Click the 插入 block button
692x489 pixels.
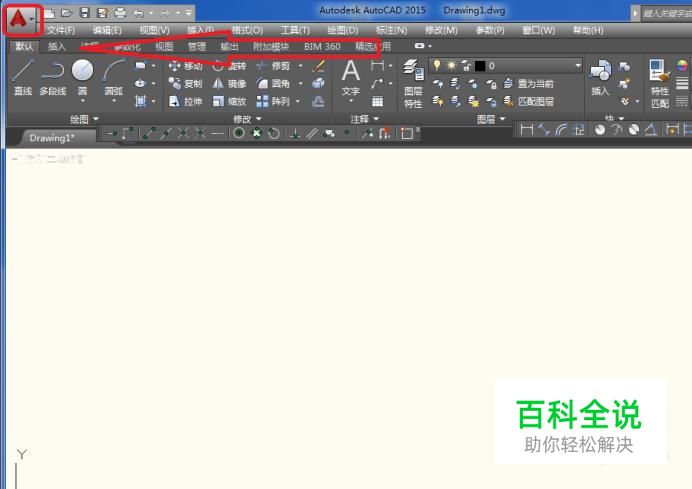(600, 78)
